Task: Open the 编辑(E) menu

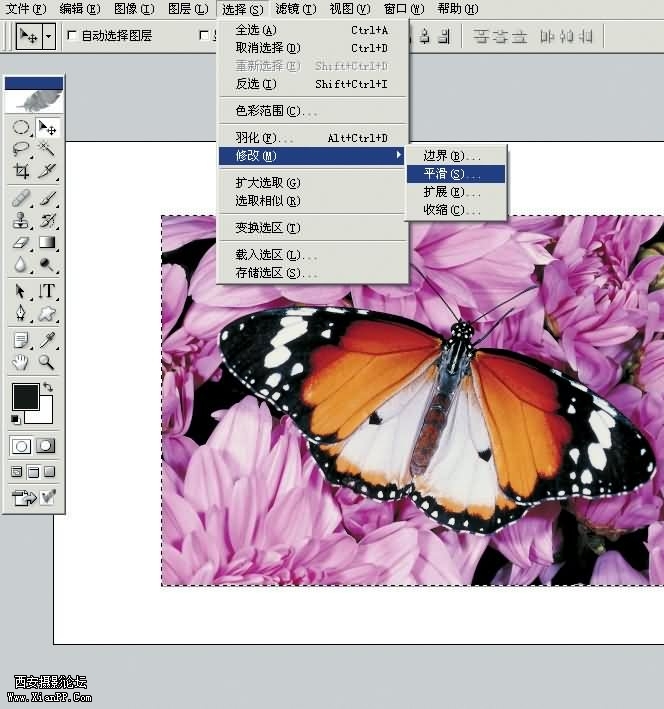Action: click(80, 9)
